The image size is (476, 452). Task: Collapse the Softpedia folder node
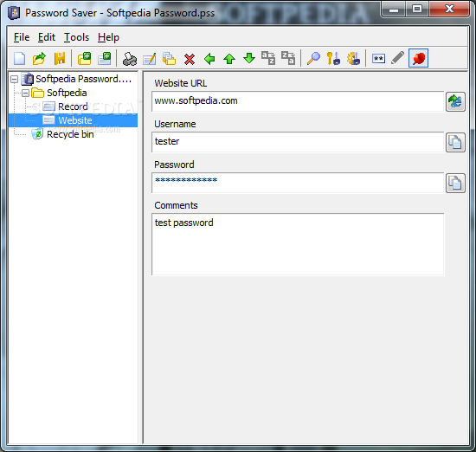tap(25, 93)
